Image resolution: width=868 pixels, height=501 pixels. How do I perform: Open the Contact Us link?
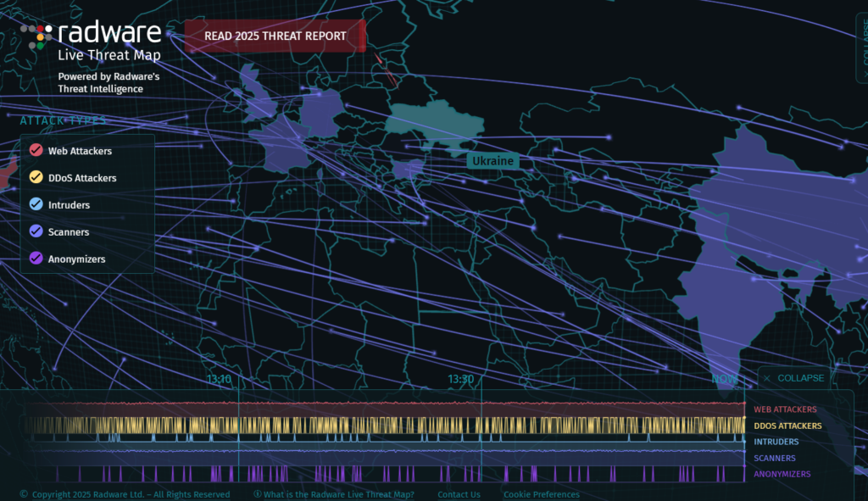[459, 494]
